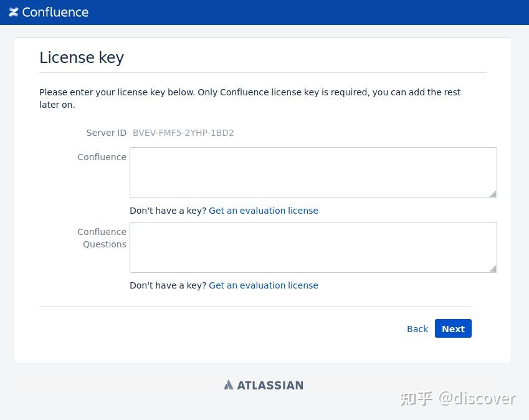Grab the resize handle of Confluence textarea
This screenshot has height=420, width=529.
(493, 194)
